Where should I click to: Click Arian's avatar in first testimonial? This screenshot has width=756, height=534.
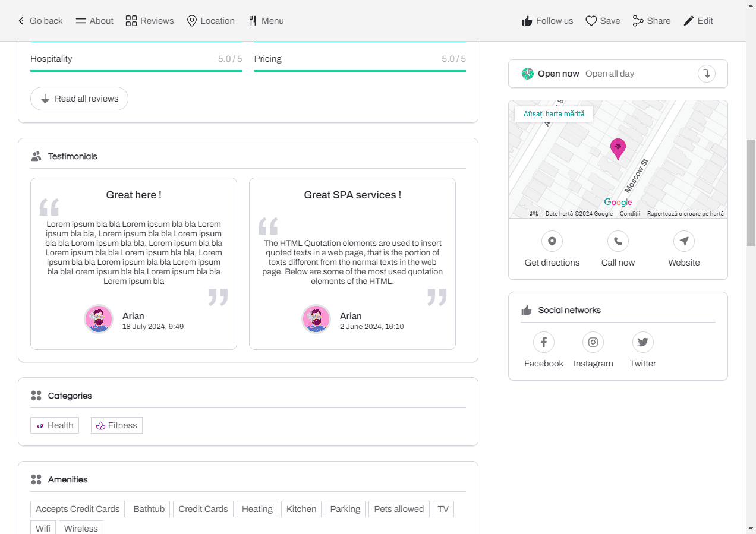(99, 319)
